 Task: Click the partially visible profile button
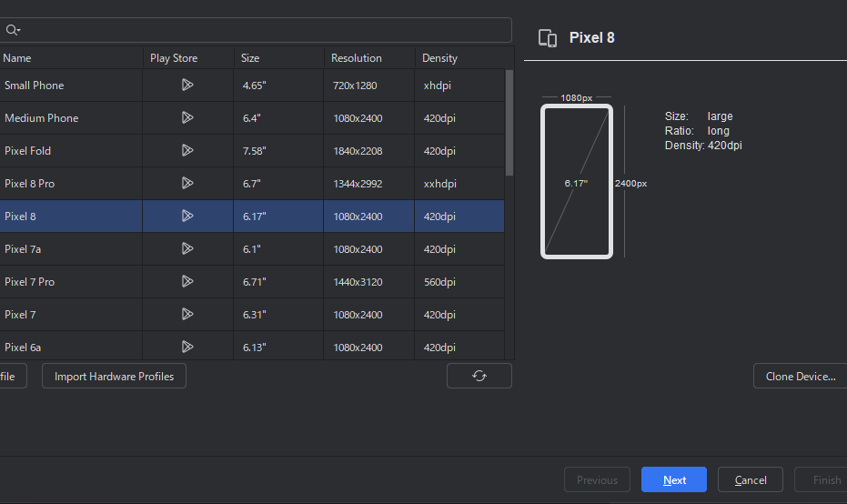[x=12, y=376]
